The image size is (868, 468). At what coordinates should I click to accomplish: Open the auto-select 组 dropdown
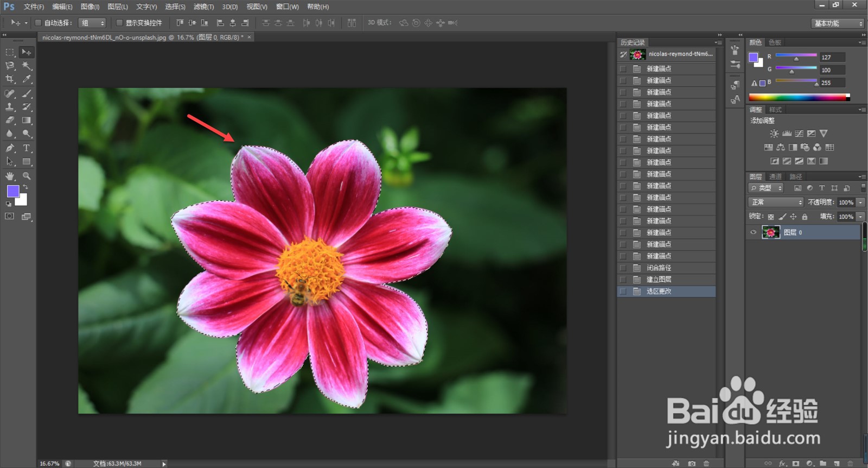pos(92,23)
